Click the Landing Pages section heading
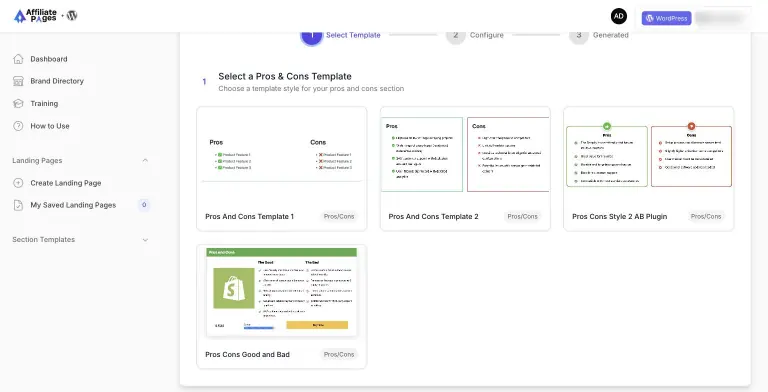The image size is (768, 392). pyautogui.click(x=37, y=160)
